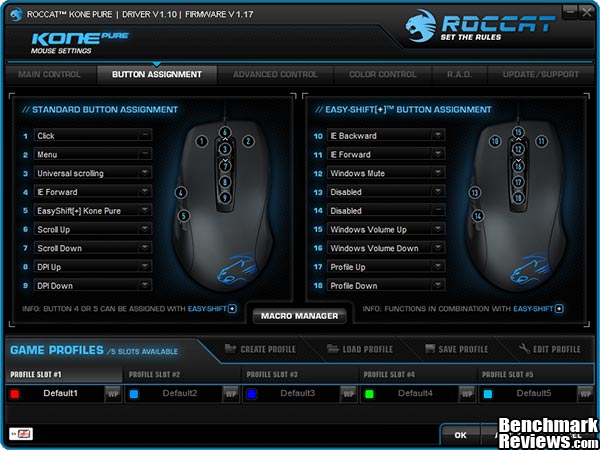Open the Windows Volume Up dropdown
The image size is (600, 450).
(386, 229)
